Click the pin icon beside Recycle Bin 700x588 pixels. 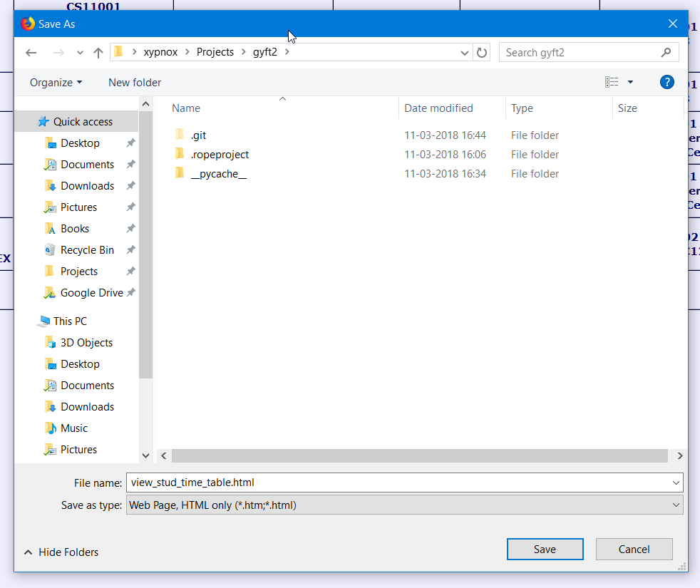[x=130, y=250]
